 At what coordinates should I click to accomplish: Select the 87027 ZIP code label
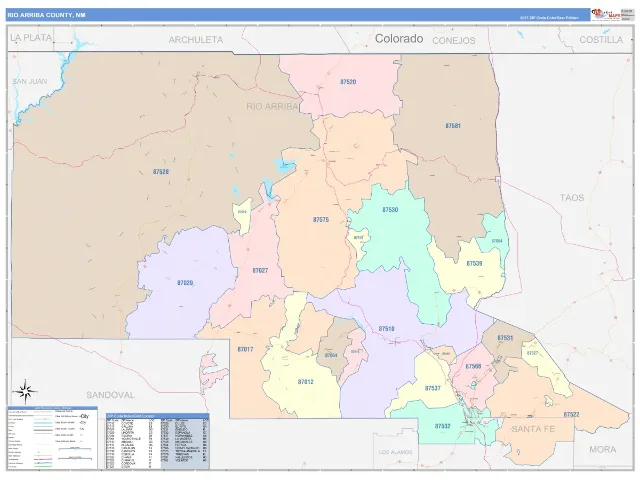pos(260,271)
